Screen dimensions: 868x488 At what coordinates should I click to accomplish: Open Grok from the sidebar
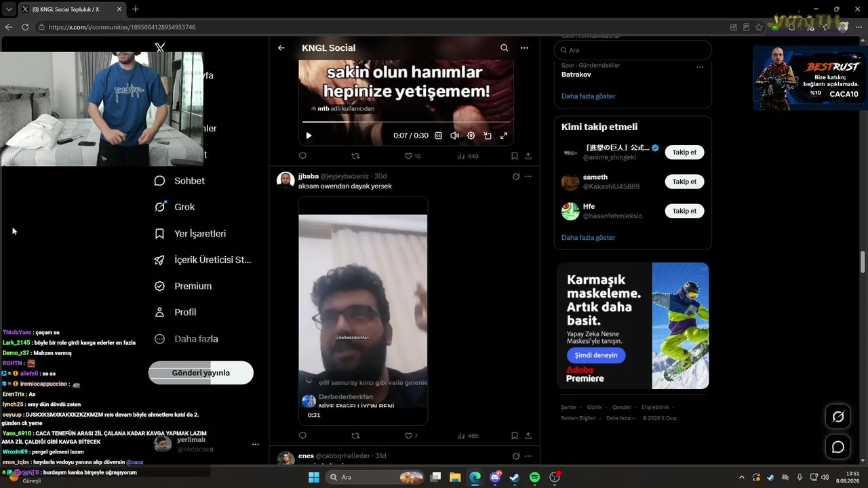(175, 207)
